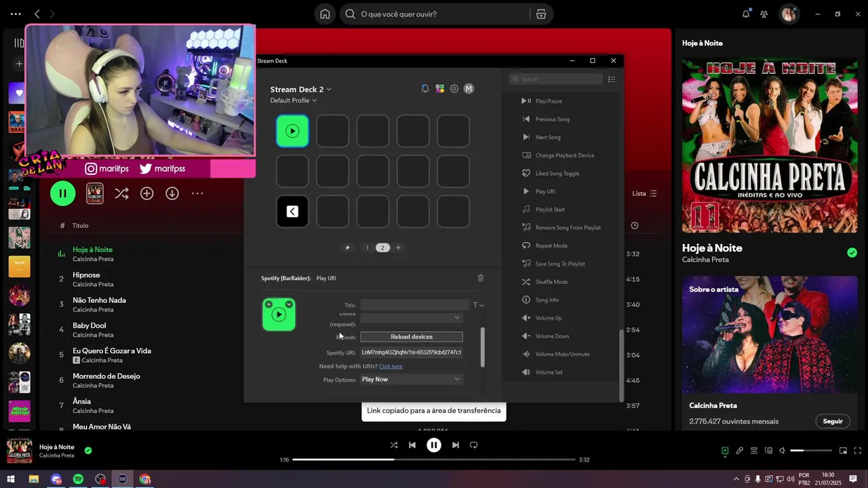Pause playback in Spotify bottom player
The image size is (868, 488).
[434, 445]
